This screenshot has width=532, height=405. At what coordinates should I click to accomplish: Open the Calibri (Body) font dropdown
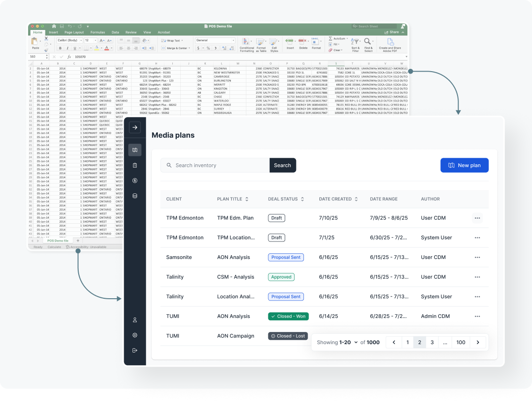click(x=69, y=41)
